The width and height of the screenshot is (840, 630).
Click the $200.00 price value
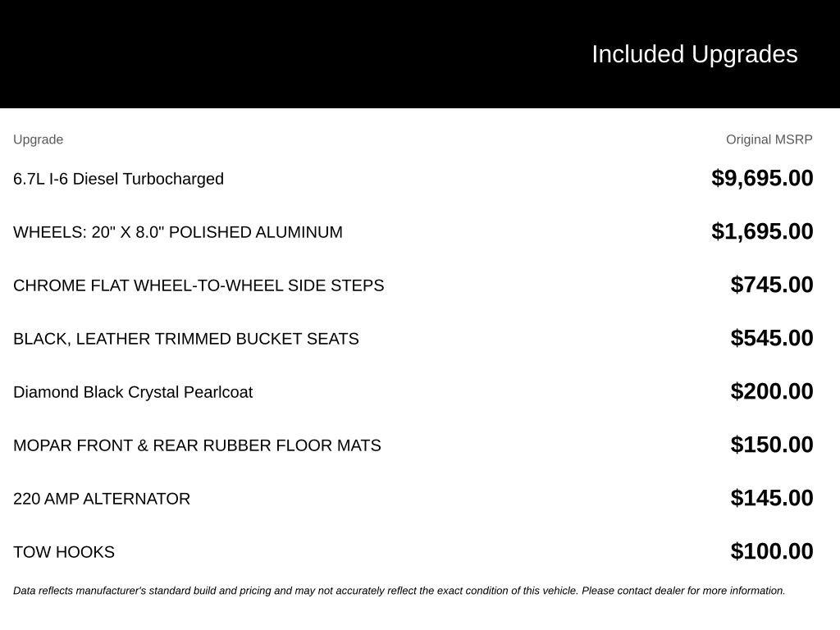(771, 391)
